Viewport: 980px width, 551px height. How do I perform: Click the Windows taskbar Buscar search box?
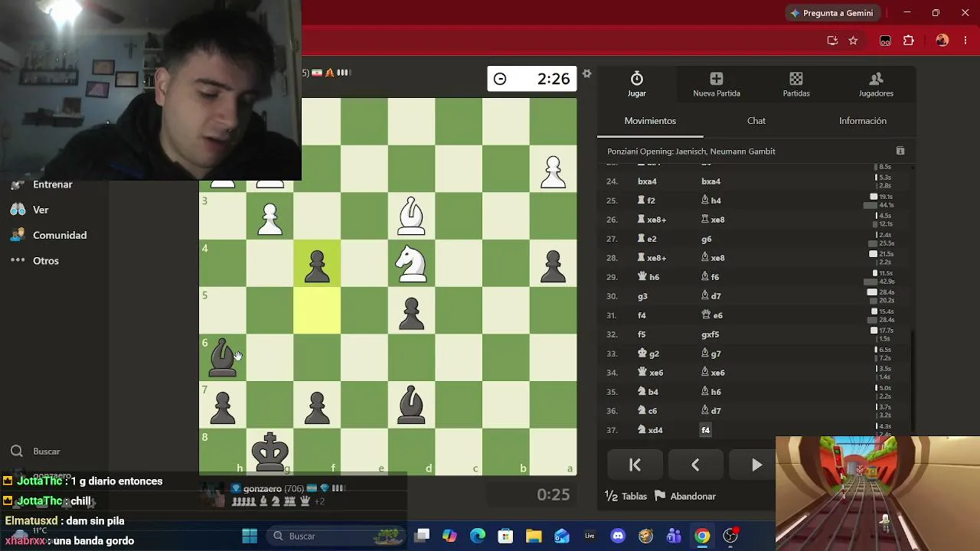[337, 536]
